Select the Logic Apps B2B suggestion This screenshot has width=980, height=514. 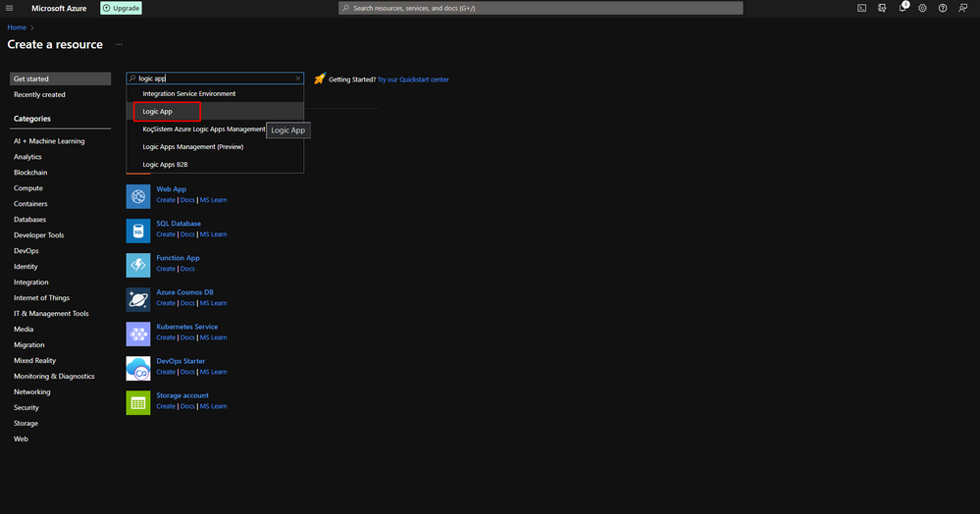(x=215, y=165)
